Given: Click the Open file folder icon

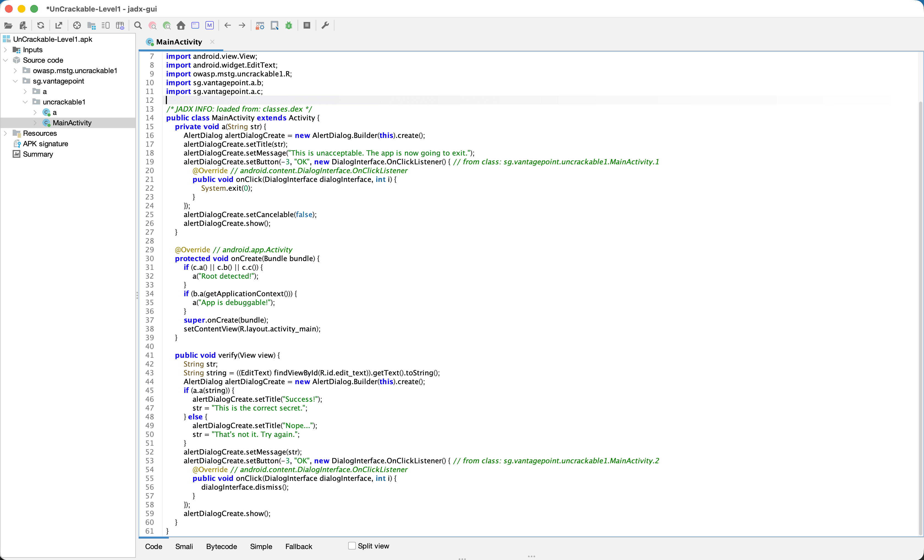Looking at the screenshot, I should click(x=8, y=26).
